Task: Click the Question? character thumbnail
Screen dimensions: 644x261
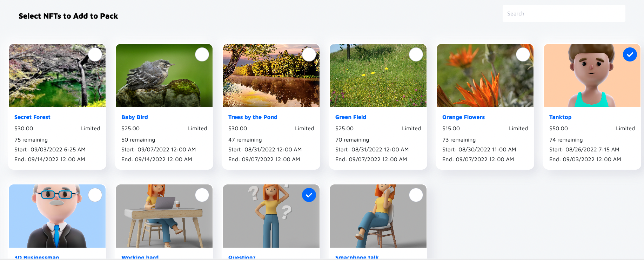Action: coord(271,216)
